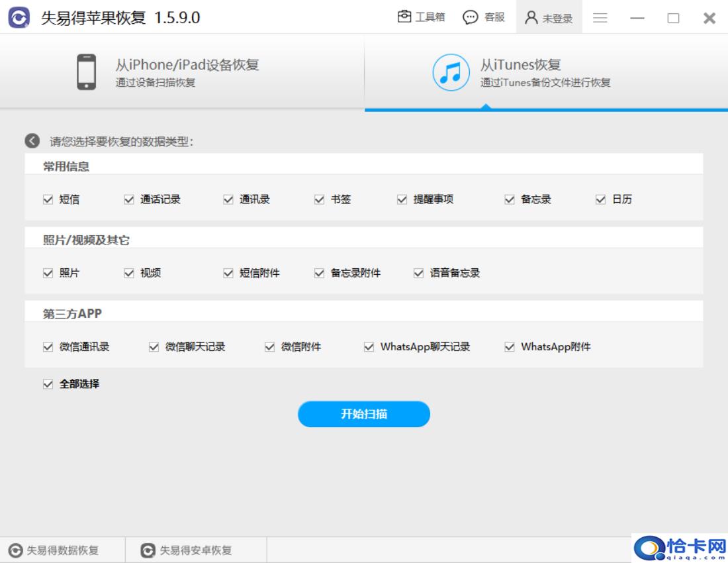This screenshot has width=728, height=563.
Task: Click the iTunes music note icon
Action: [x=451, y=72]
